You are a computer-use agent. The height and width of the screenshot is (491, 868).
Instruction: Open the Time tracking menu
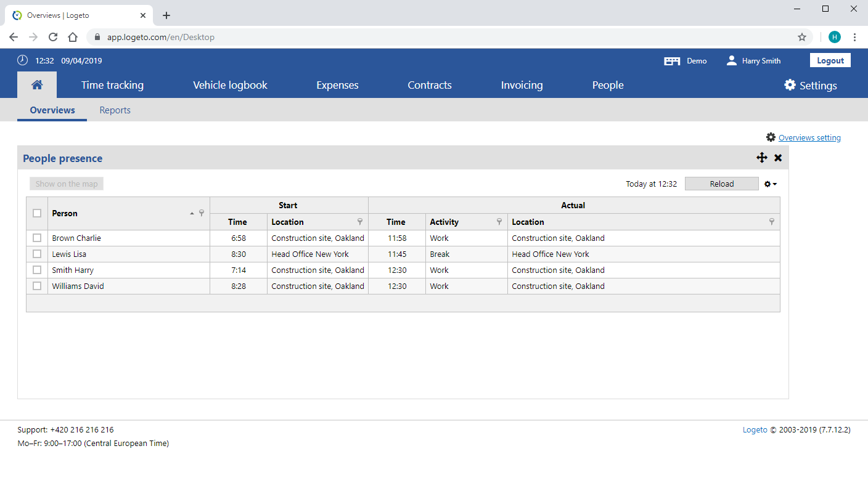[x=112, y=85]
